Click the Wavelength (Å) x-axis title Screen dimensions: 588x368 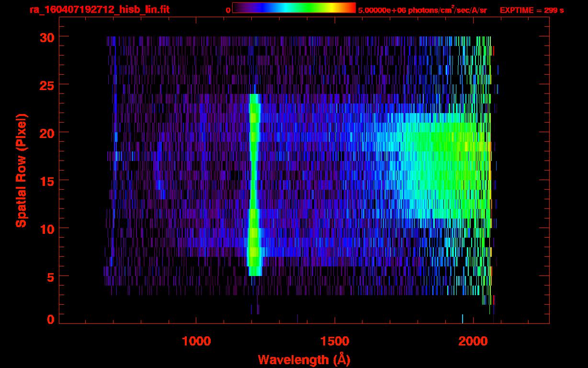tap(303, 359)
